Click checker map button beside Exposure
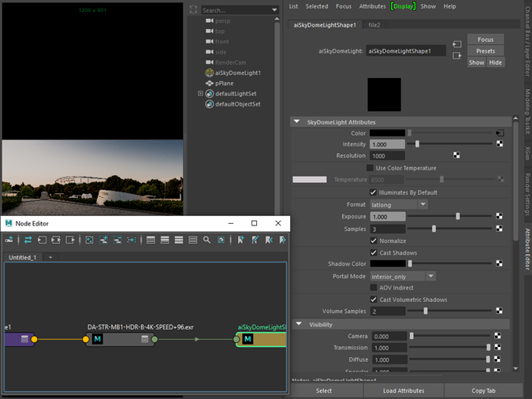 pyautogui.click(x=499, y=216)
